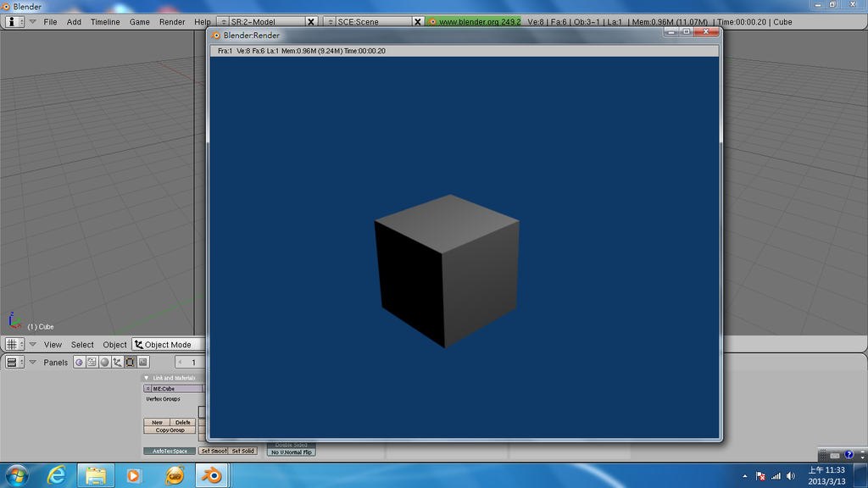Image resolution: width=868 pixels, height=488 pixels.
Task: Open the Help menu
Action: click(x=202, y=22)
